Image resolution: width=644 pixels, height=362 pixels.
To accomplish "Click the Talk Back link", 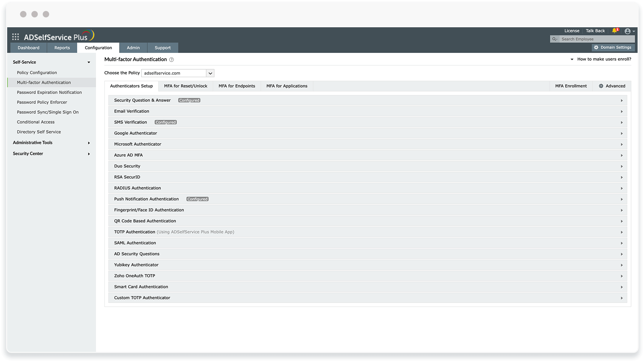I will click(595, 31).
